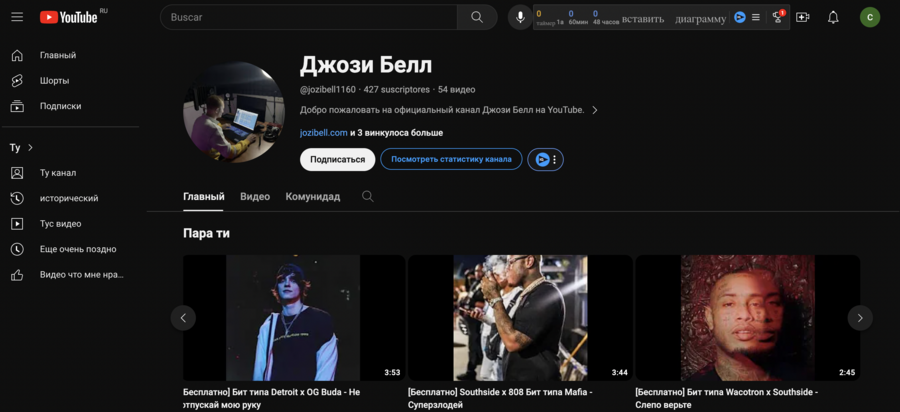Switch to the Комунидад tab
Screen dimensions: 900x412
coord(313,197)
